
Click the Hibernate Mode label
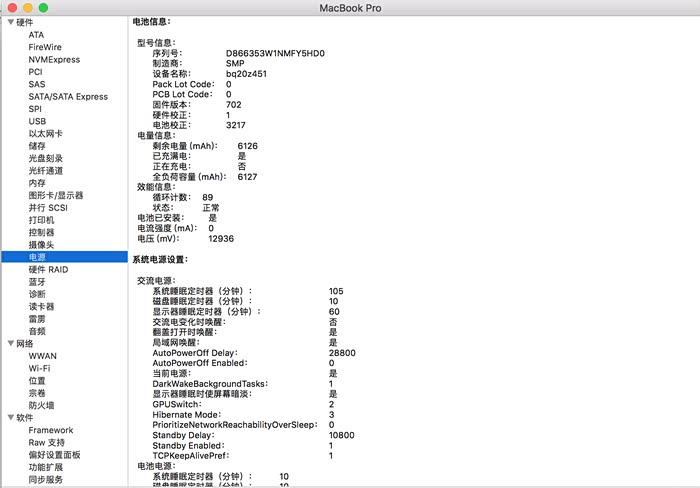tap(187, 414)
